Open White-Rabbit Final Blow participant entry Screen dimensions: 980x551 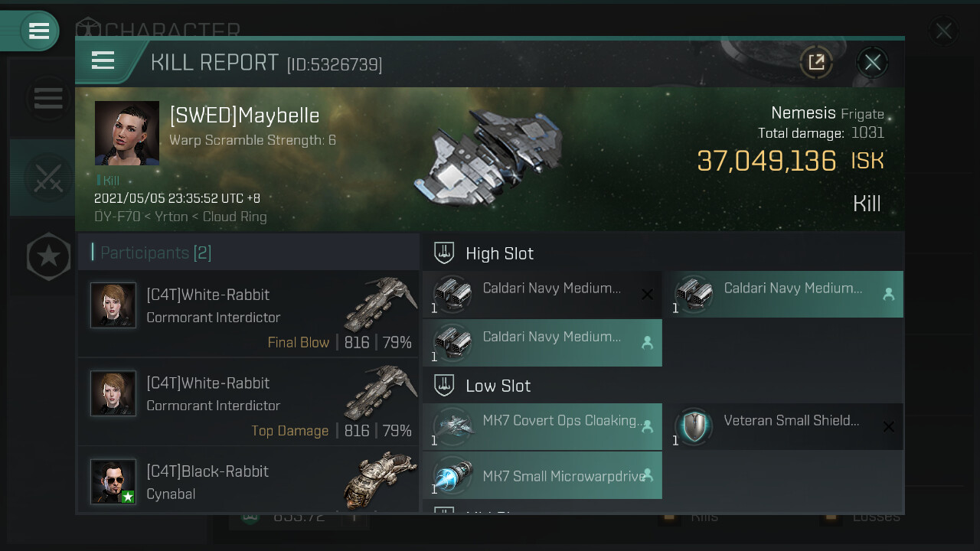[249, 314]
